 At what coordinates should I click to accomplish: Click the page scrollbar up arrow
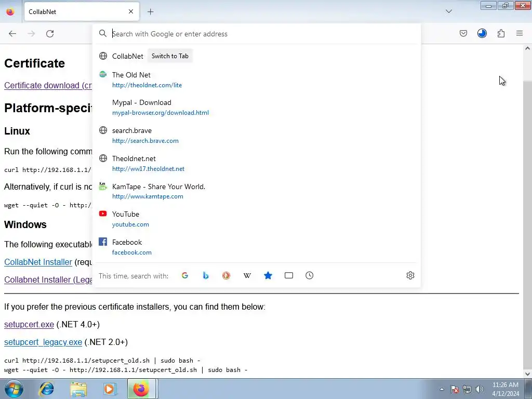pos(527,48)
